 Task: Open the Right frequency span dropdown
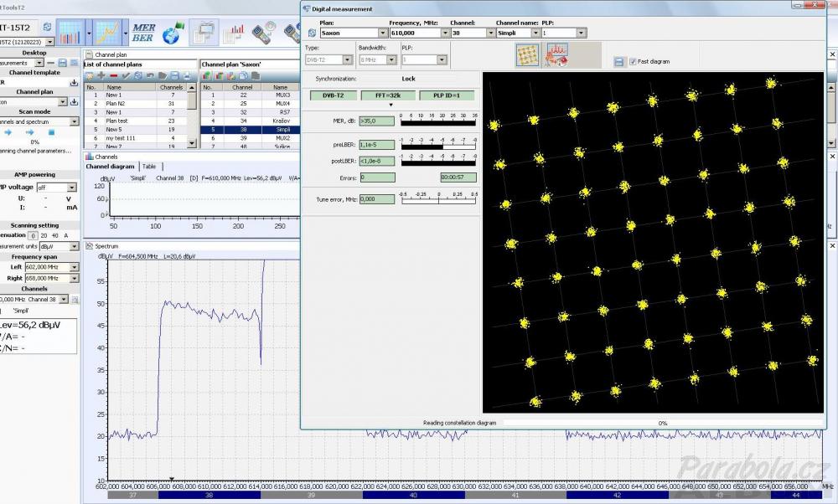[74, 278]
